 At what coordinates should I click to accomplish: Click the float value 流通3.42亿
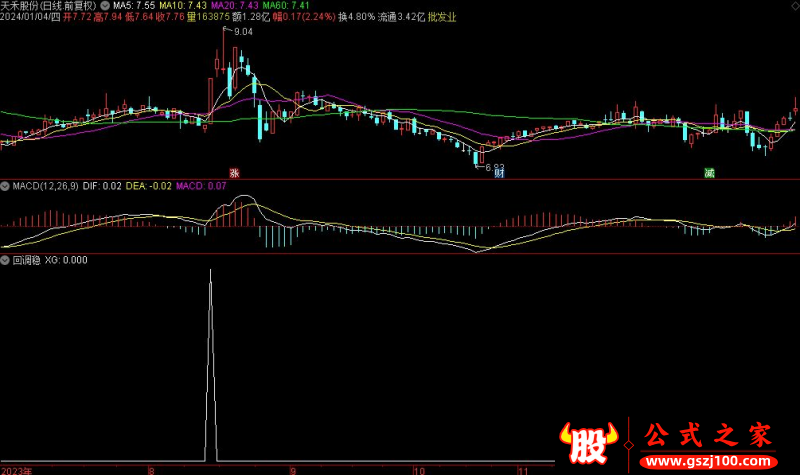(x=402, y=17)
